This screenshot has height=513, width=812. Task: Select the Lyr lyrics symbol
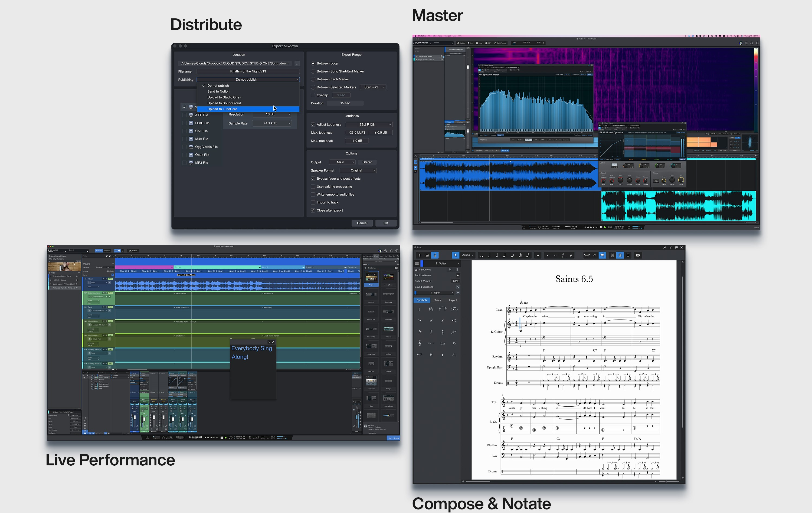point(443,343)
